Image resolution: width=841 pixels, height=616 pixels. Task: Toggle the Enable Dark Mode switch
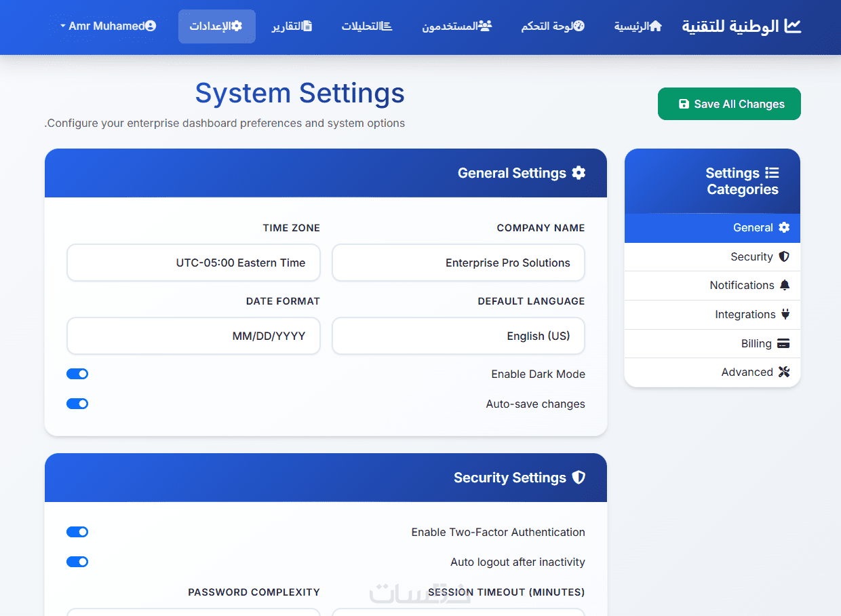[77, 374]
